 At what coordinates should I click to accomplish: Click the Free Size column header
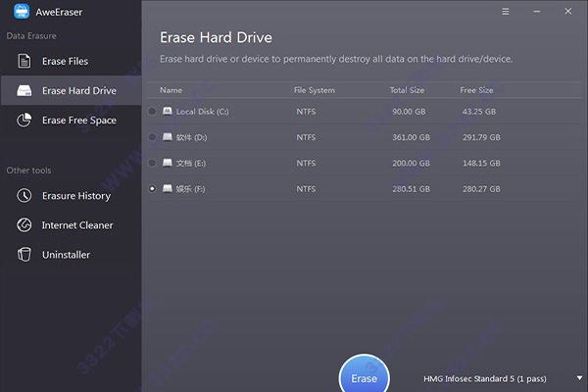(476, 90)
